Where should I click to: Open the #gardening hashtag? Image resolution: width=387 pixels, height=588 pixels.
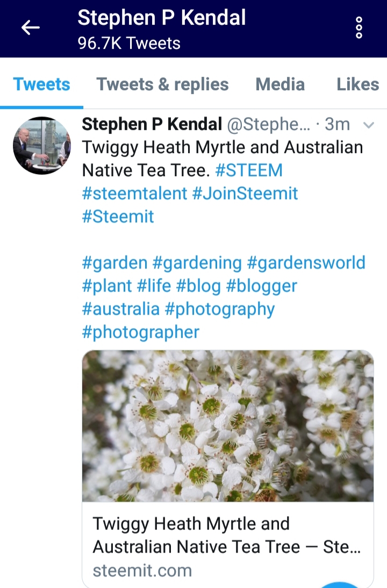[x=197, y=263]
